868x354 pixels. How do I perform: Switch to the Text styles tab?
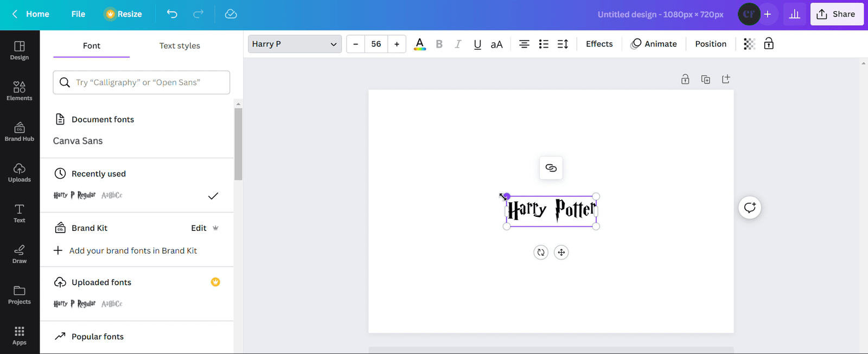[180, 46]
